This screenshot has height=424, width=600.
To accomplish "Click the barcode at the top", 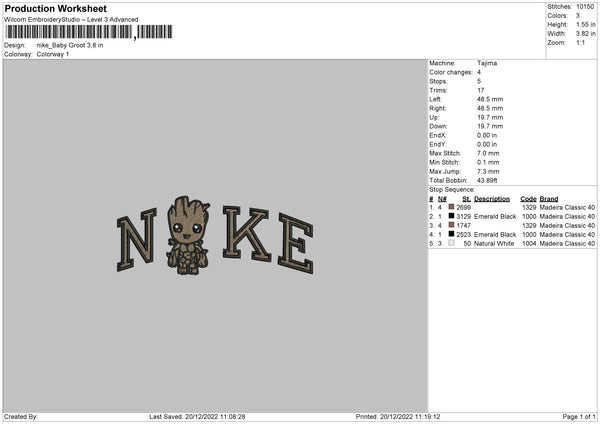I will 89,32.
